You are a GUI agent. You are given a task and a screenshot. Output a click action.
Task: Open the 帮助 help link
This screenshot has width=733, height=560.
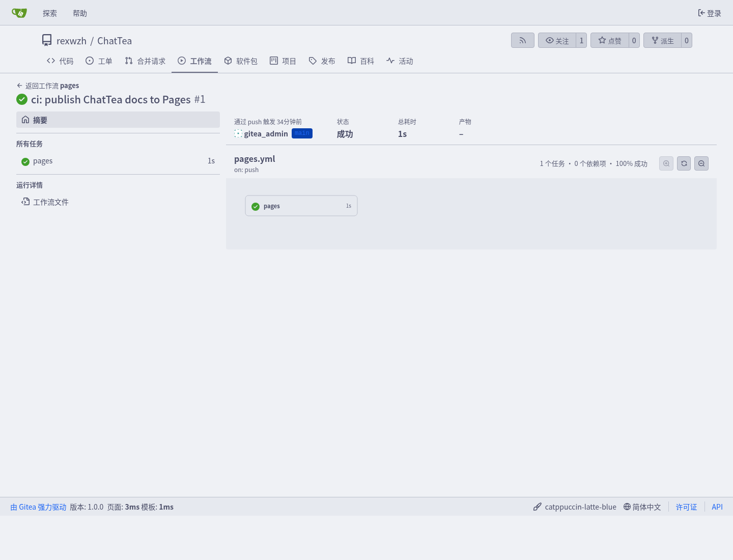click(80, 13)
